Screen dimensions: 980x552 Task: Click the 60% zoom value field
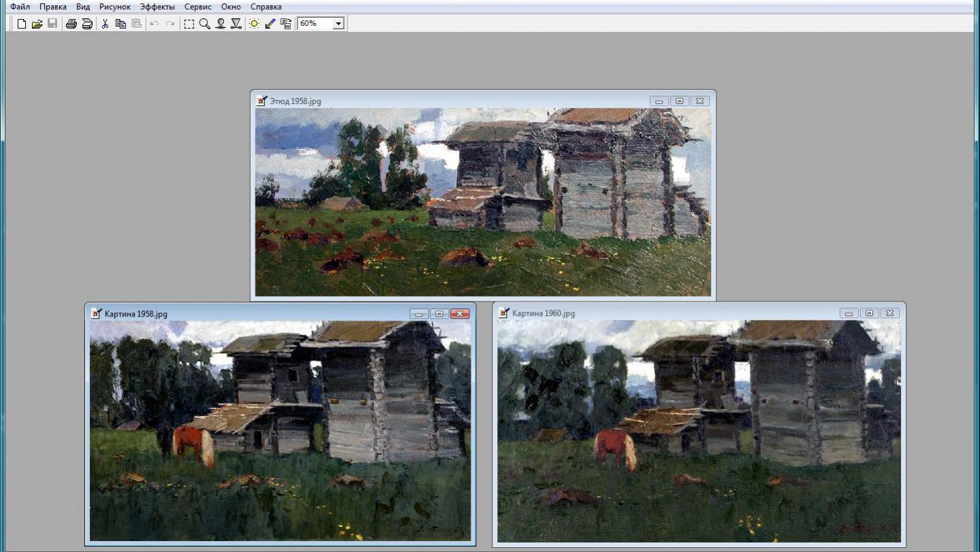point(315,24)
